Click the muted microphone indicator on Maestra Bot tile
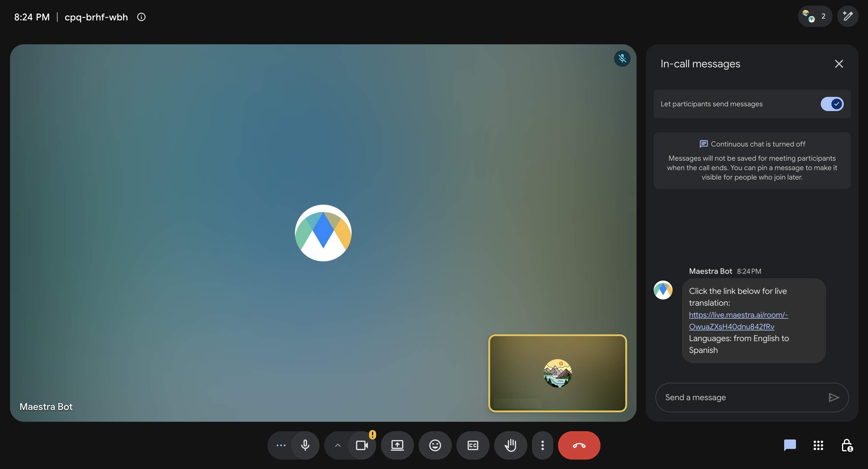This screenshot has height=469, width=868. tap(622, 58)
